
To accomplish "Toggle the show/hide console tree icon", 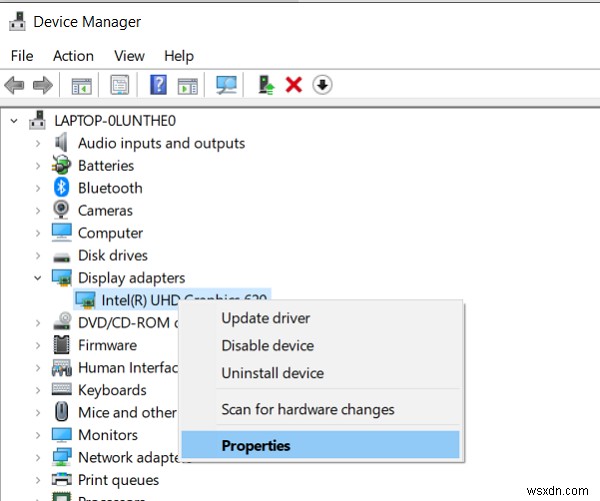I will click(82, 85).
